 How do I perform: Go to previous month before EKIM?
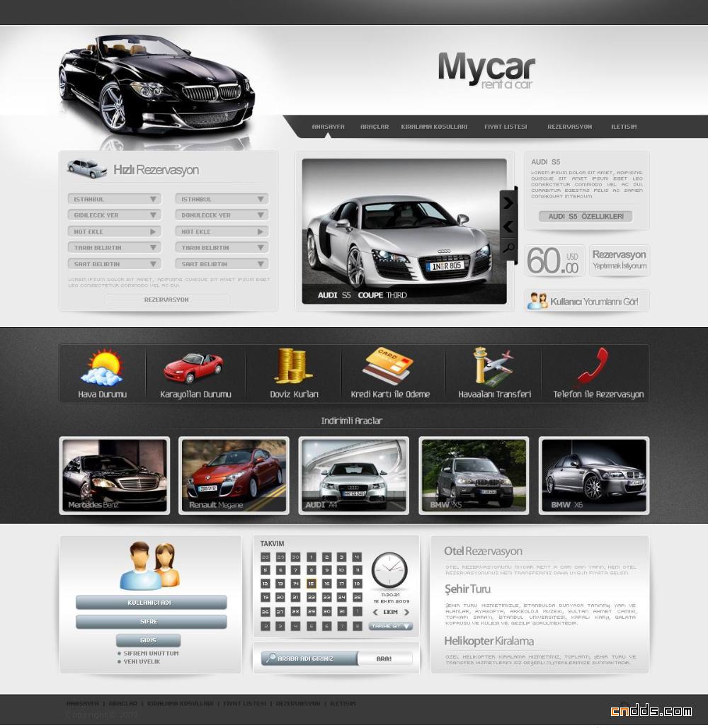[375, 612]
